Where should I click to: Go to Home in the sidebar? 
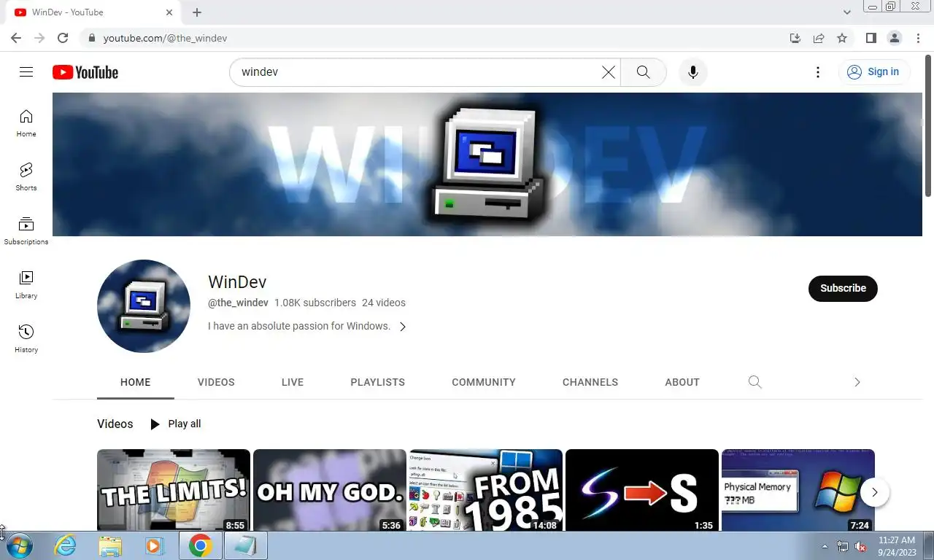click(26, 123)
